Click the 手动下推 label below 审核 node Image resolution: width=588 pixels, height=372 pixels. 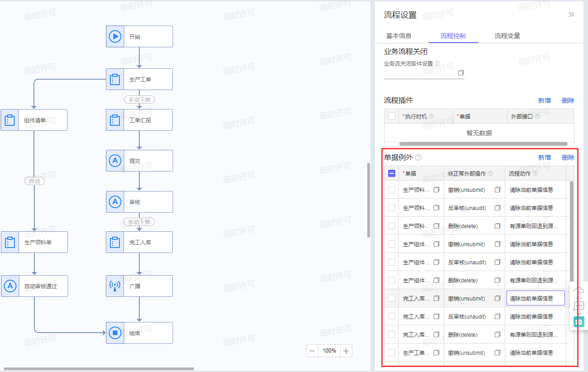[x=139, y=222]
